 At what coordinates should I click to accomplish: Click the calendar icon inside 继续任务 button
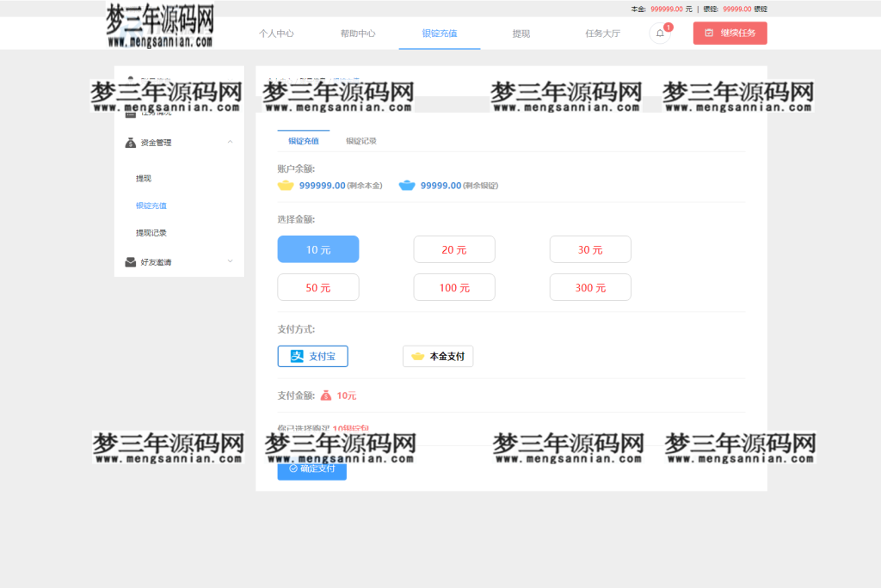(711, 33)
